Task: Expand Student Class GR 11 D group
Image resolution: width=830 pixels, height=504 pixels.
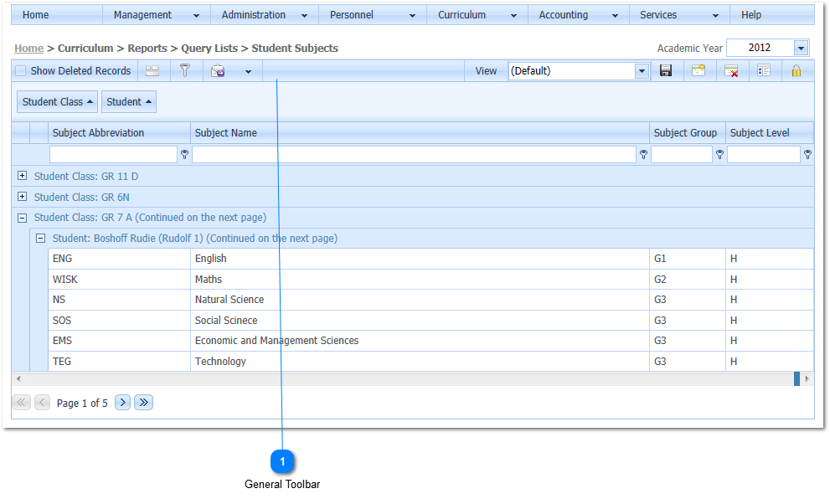Action: [23, 176]
